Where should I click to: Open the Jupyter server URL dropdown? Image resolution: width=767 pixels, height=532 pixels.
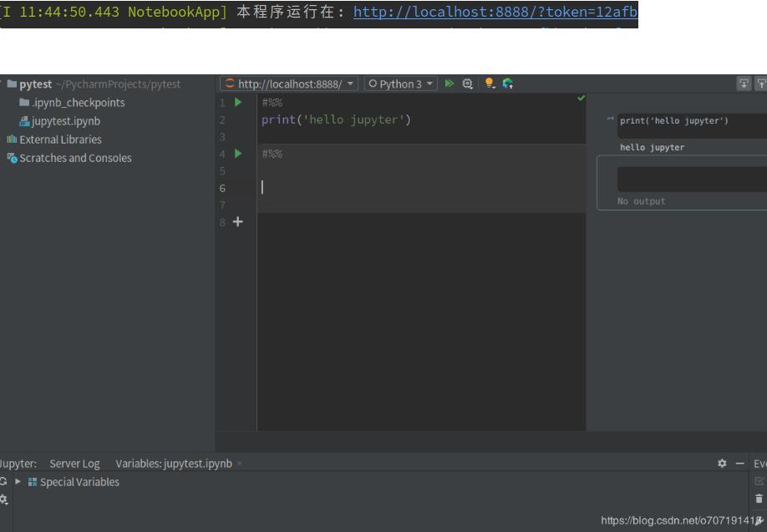(x=289, y=84)
